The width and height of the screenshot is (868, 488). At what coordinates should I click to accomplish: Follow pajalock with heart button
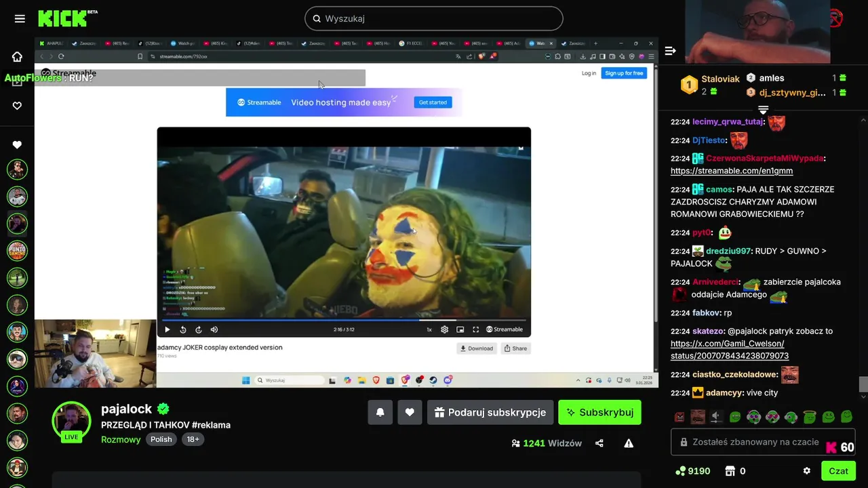[x=410, y=412]
